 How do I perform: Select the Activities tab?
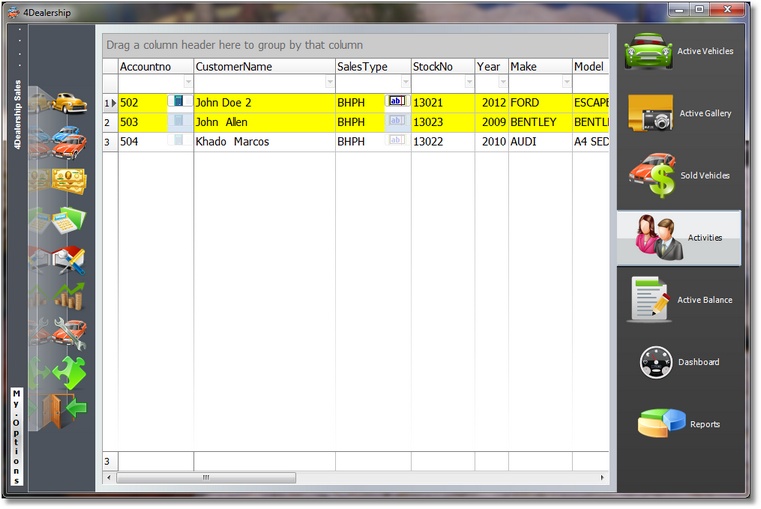tap(679, 238)
